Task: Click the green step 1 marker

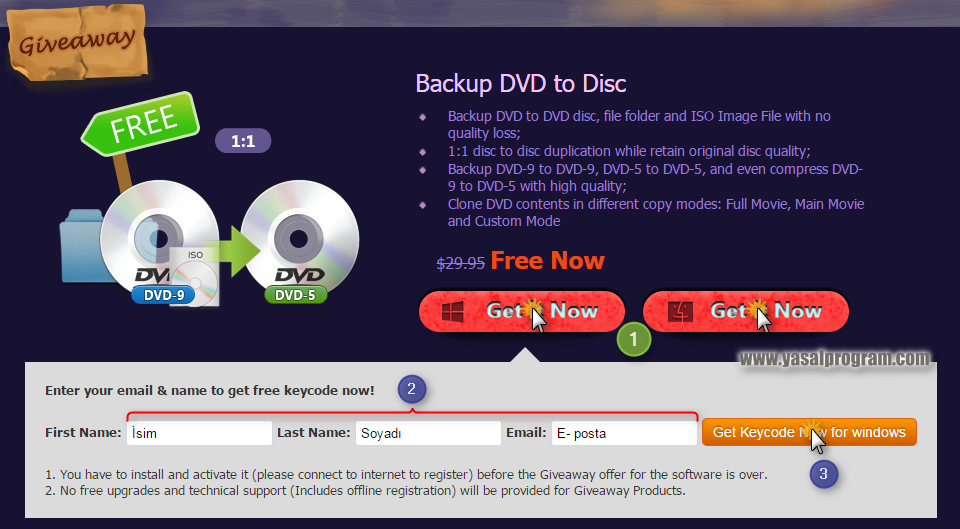Action: tap(634, 340)
